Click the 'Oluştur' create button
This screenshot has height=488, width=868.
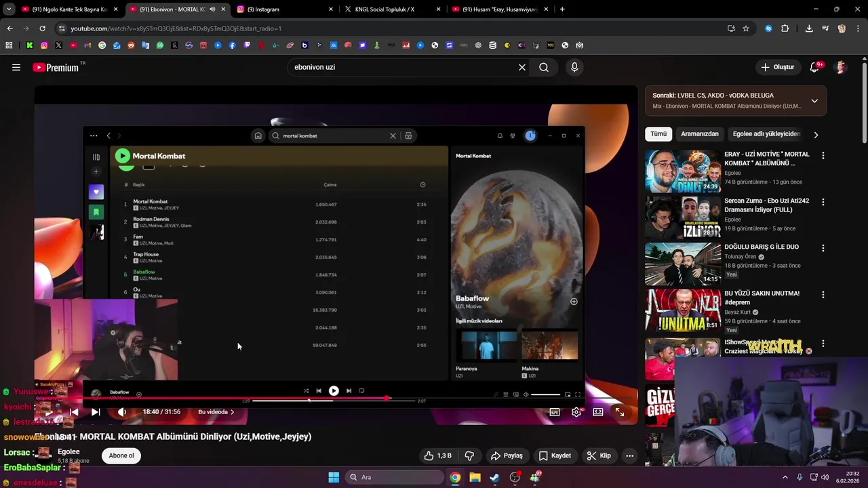point(777,67)
